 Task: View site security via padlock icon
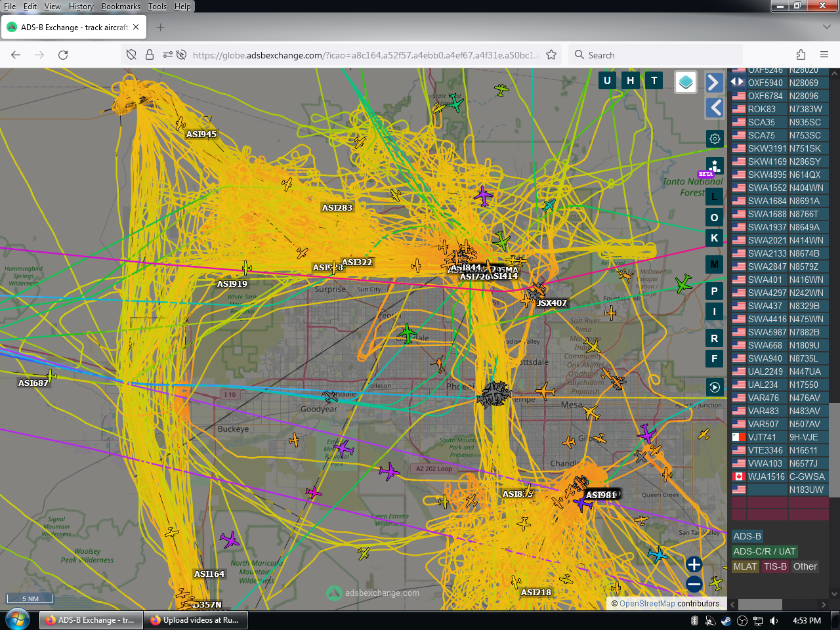[150, 55]
